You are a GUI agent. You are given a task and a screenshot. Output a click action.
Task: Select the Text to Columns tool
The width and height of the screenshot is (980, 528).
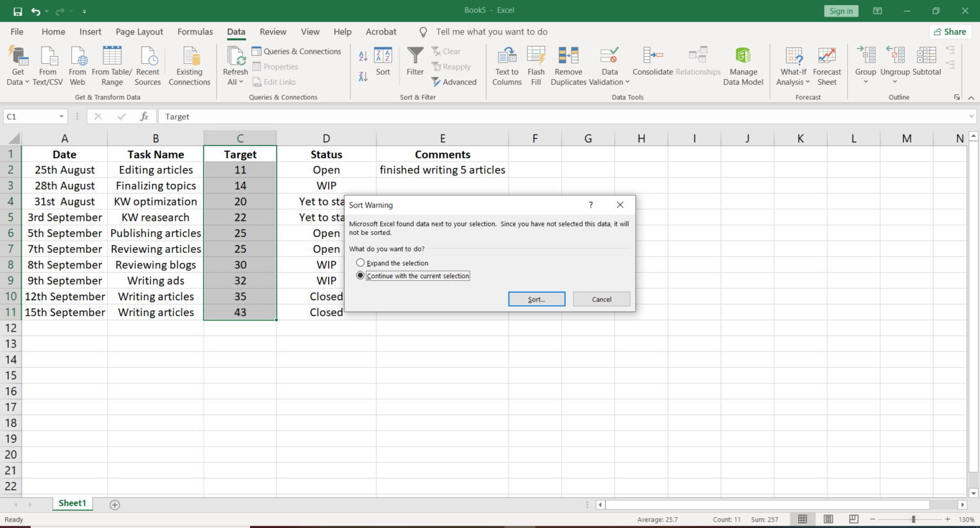(x=507, y=66)
